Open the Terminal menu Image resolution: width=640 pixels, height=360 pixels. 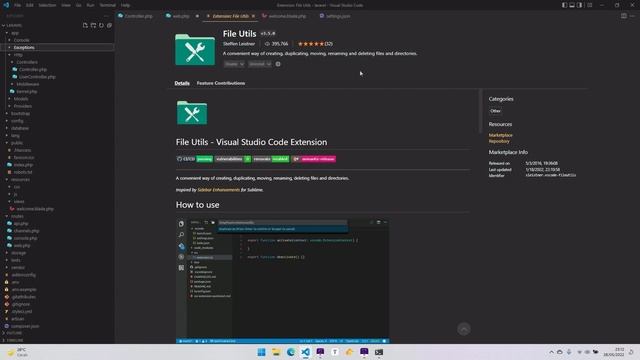tap(107, 5)
